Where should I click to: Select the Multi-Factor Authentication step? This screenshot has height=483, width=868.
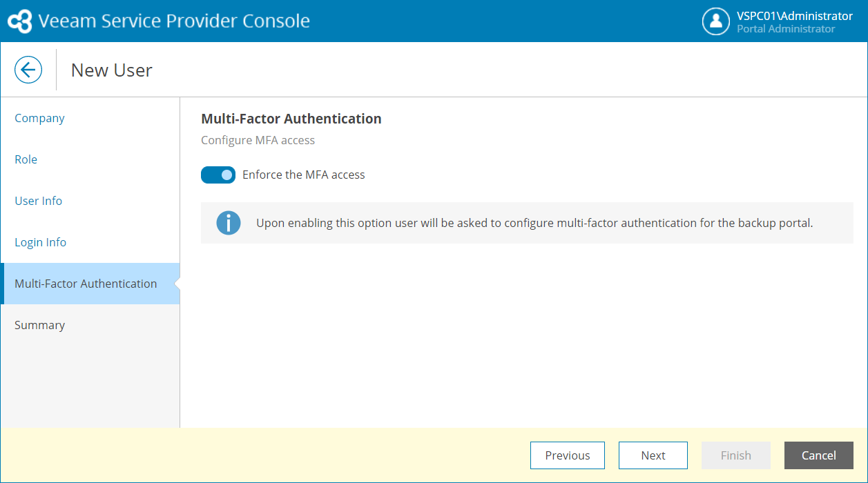coord(90,284)
